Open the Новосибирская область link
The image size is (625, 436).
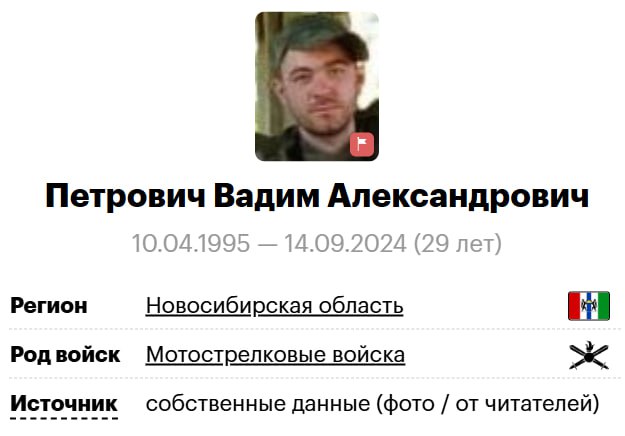(x=274, y=306)
